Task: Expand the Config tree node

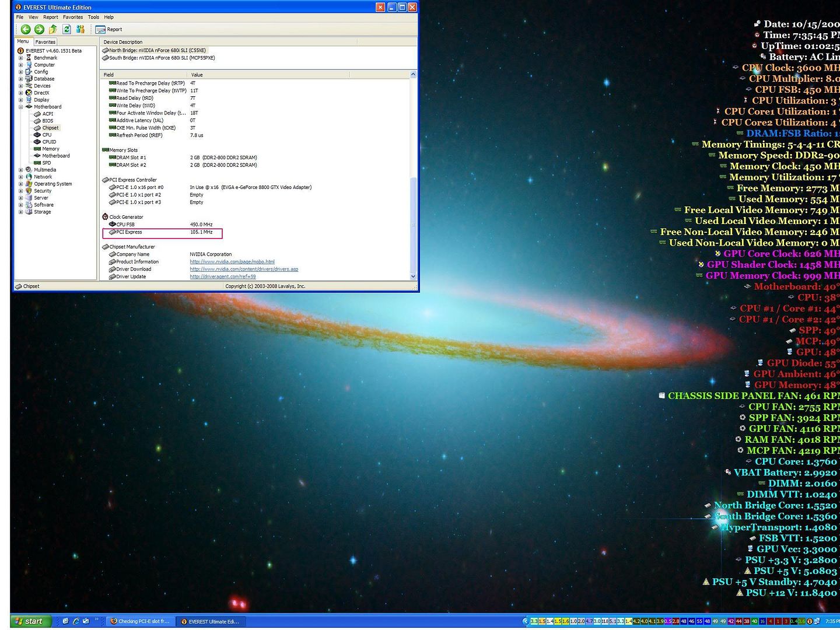Action: point(20,72)
